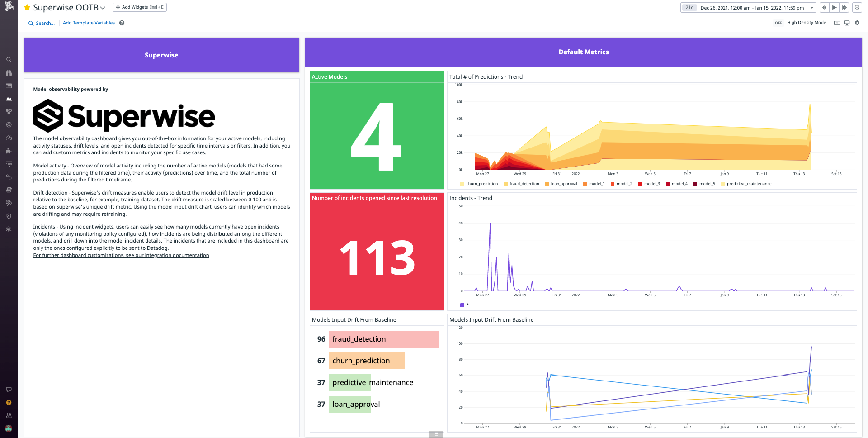Open the Watchdog binoculars icon in sidebar
The image size is (868, 438).
(9, 72)
